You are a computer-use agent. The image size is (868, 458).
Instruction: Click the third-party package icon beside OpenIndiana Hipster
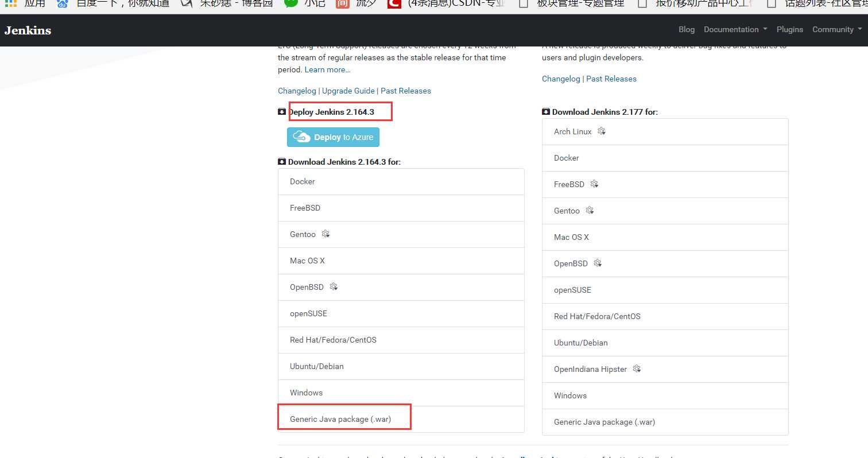click(x=637, y=368)
